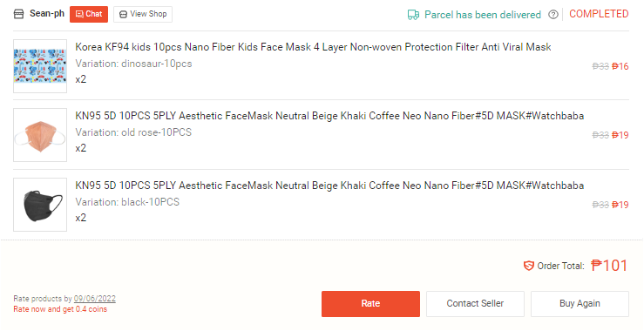Click the View Shop button
The width and height of the screenshot is (644, 331).
(143, 15)
